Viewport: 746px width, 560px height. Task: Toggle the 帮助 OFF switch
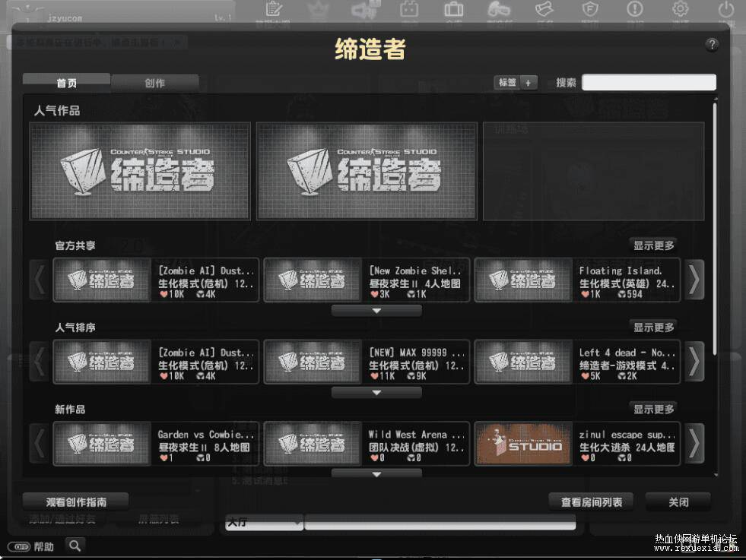coord(19,546)
